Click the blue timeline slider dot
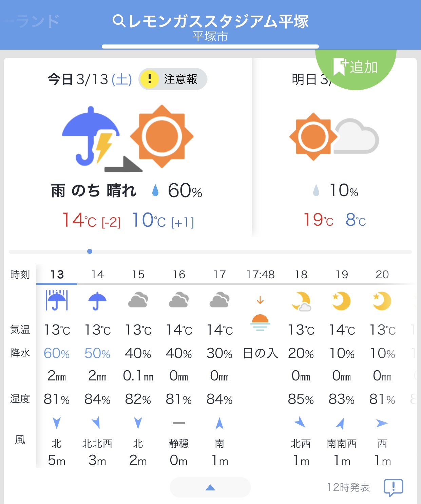The image size is (421, 504). click(90, 251)
